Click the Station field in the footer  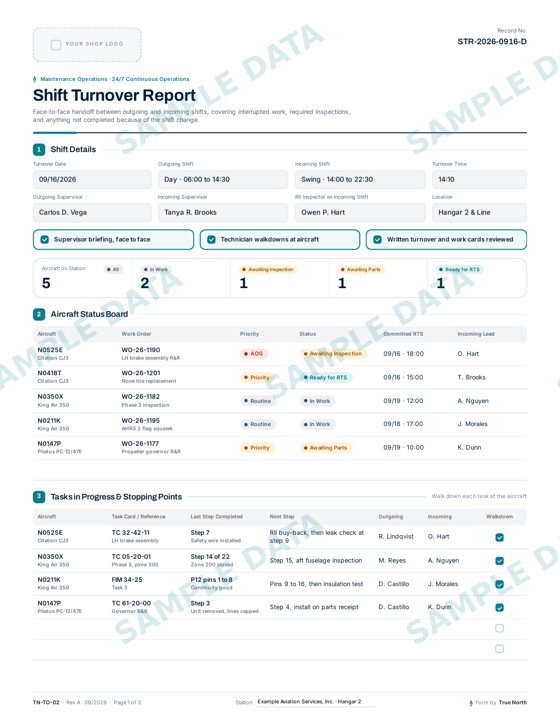click(x=315, y=702)
